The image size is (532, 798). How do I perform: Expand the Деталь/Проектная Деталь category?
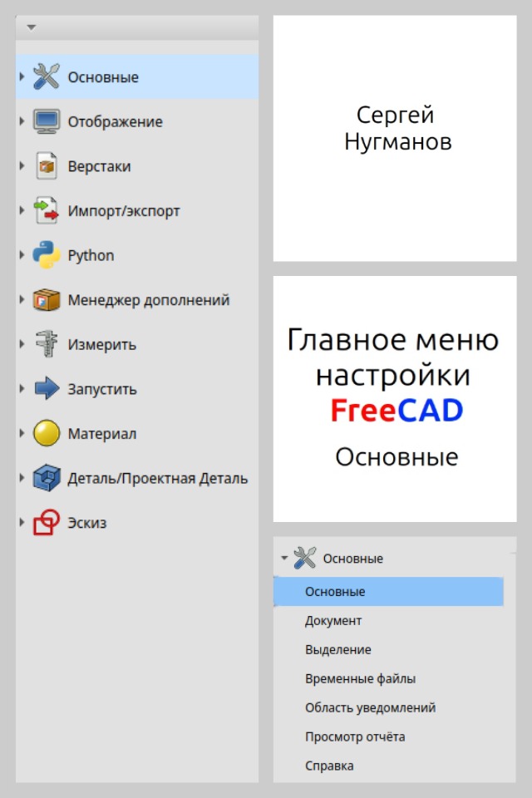22,477
